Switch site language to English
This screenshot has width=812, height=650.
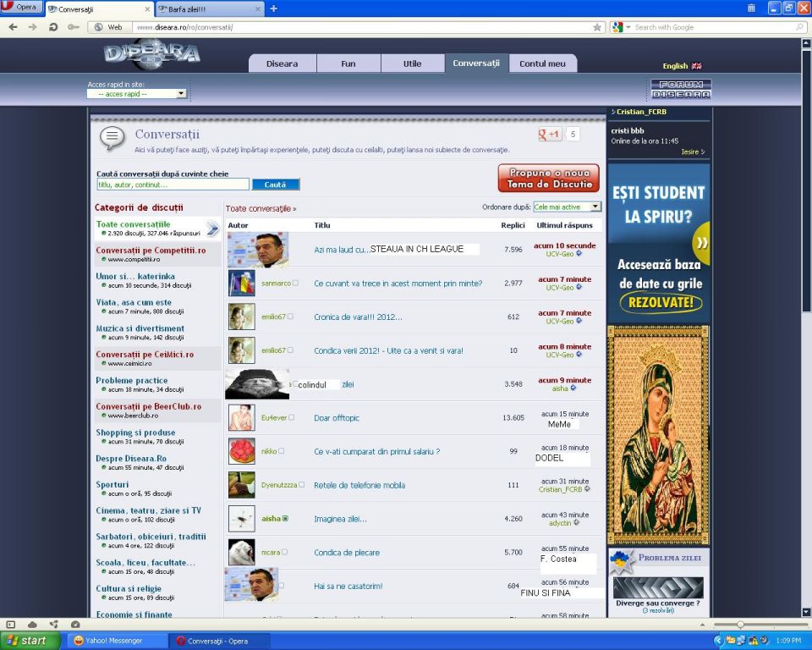[x=682, y=66]
